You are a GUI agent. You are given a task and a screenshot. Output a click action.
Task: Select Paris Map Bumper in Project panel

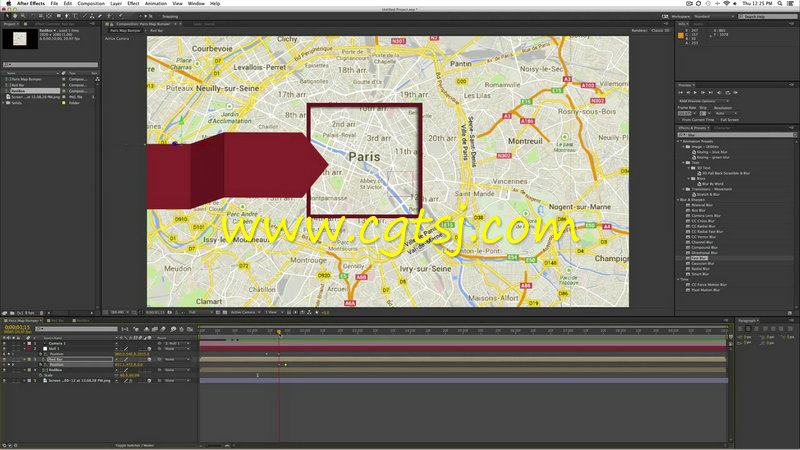click(x=27, y=79)
